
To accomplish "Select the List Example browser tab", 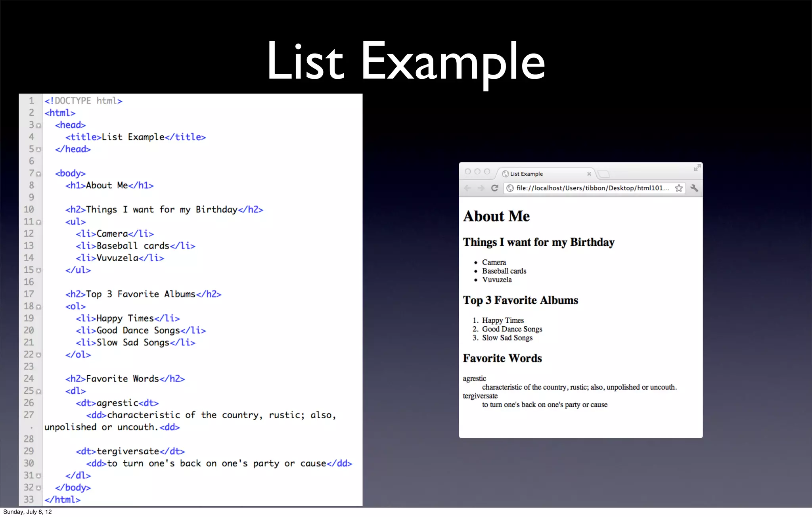I will tap(546, 174).
